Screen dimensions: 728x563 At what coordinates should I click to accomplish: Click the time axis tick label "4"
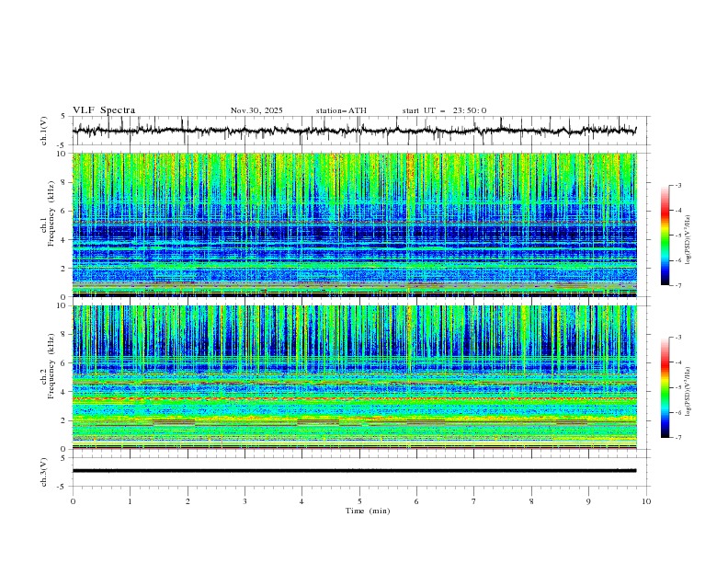[x=301, y=501]
